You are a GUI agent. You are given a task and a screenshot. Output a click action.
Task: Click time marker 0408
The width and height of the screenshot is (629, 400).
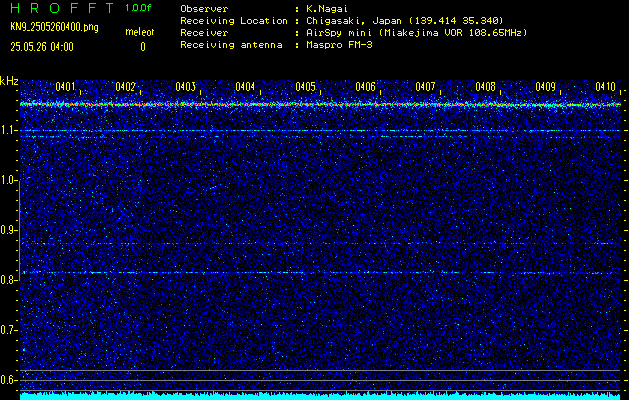(485, 87)
